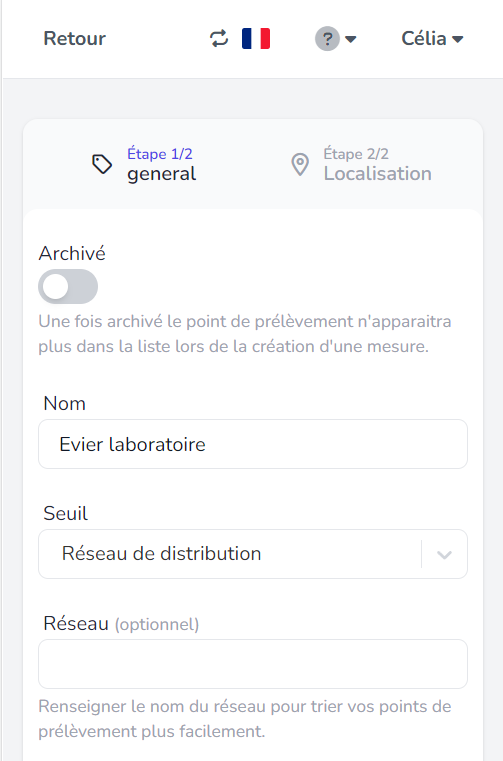Click the Archivé label
This screenshot has width=503, height=761.
pyautogui.click(x=72, y=253)
